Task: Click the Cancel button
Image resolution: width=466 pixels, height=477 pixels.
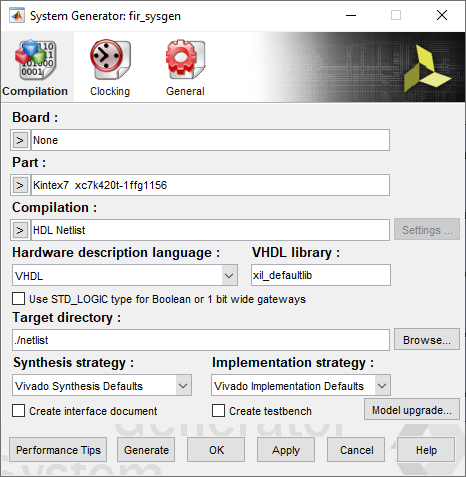Action: 356,450
